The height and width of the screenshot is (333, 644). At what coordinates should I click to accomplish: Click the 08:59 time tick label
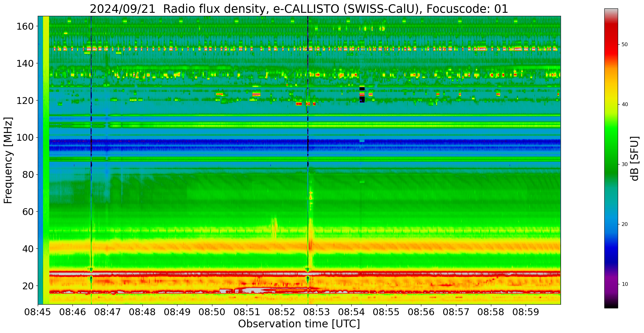click(x=526, y=312)
